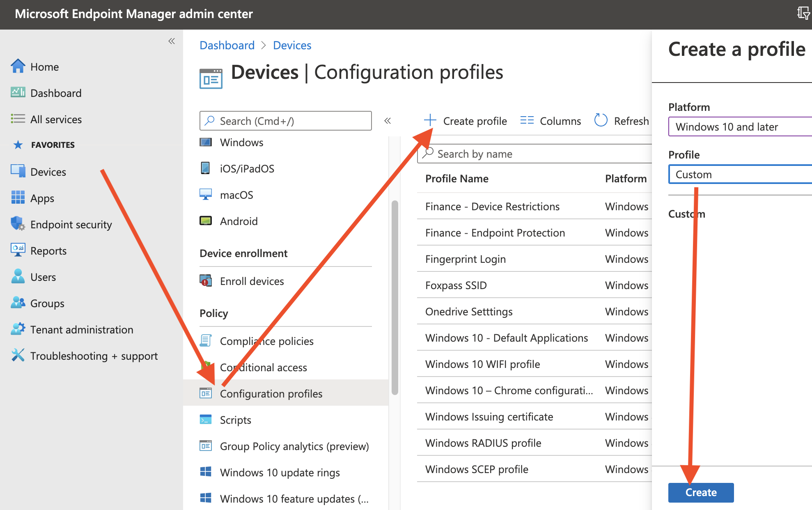Click the Search (Cmd+/) field

286,121
